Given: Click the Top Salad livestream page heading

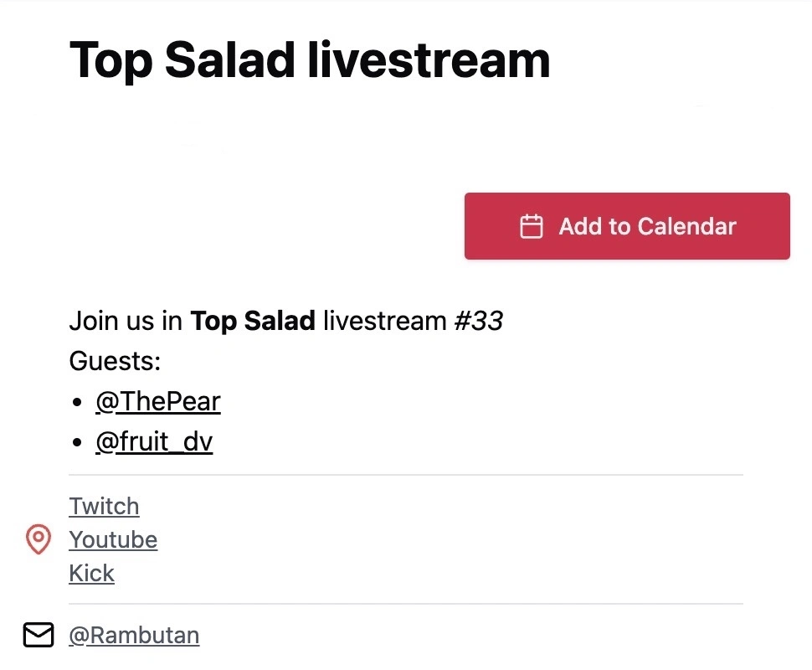Looking at the screenshot, I should pos(310,60).
